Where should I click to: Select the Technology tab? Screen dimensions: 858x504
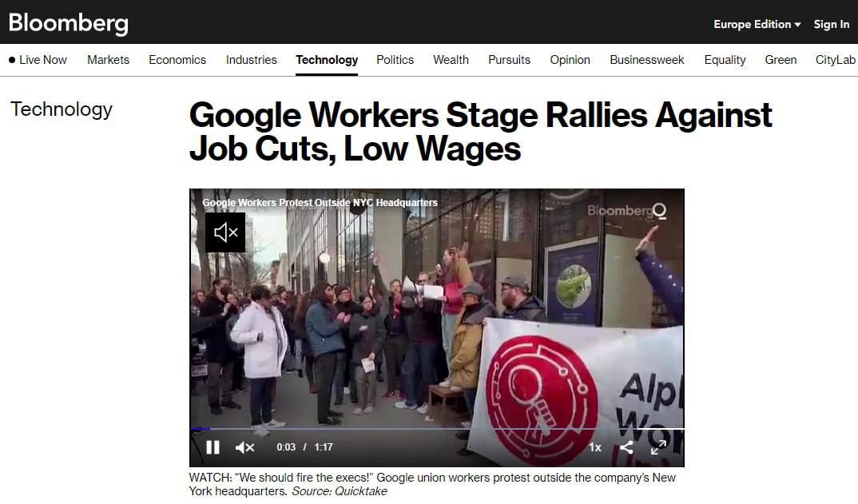327,60
